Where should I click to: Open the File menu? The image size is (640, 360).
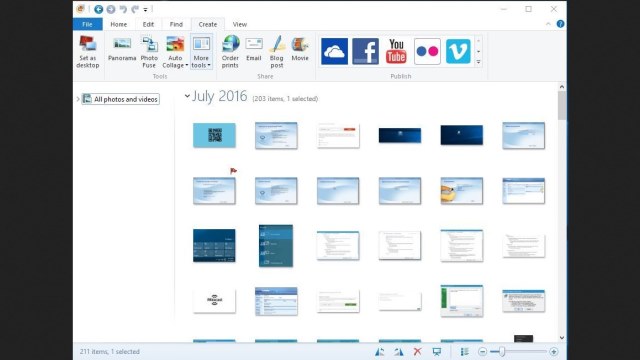[x=87, y=24]
